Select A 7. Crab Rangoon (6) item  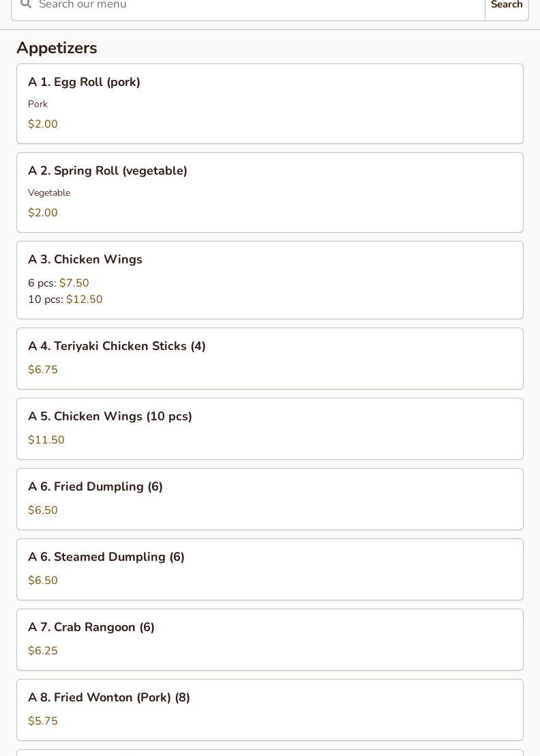[x=270, y=640]
